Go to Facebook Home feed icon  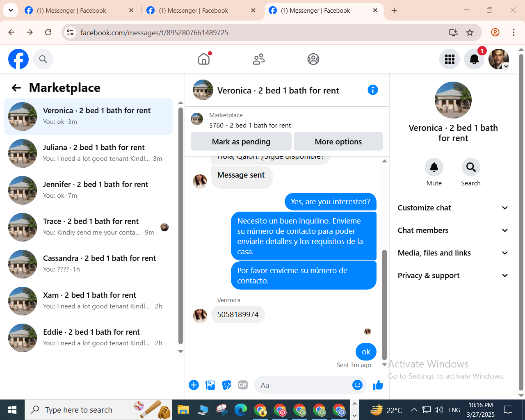(204, 59)
